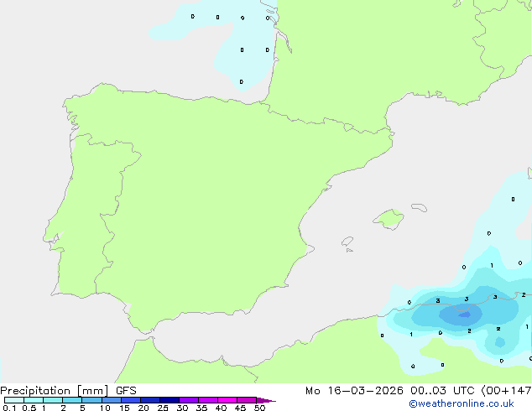Choose the 25–30 mm navy legend swatch
The height and width of the screenshot is (411, 532).
click(x=170, y=400)
